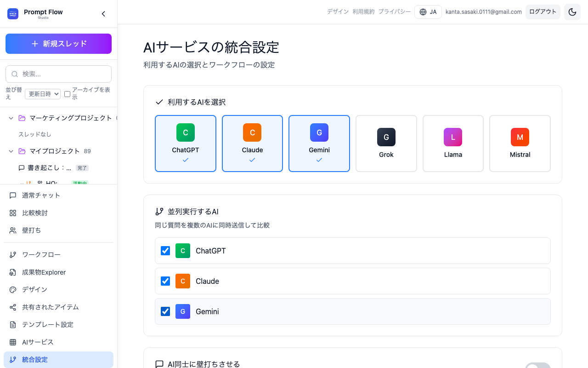Open the 更新日時 sort dropdown
This screenshot has height=368, width=588.
pyautogui.click(x=43, y=94)
